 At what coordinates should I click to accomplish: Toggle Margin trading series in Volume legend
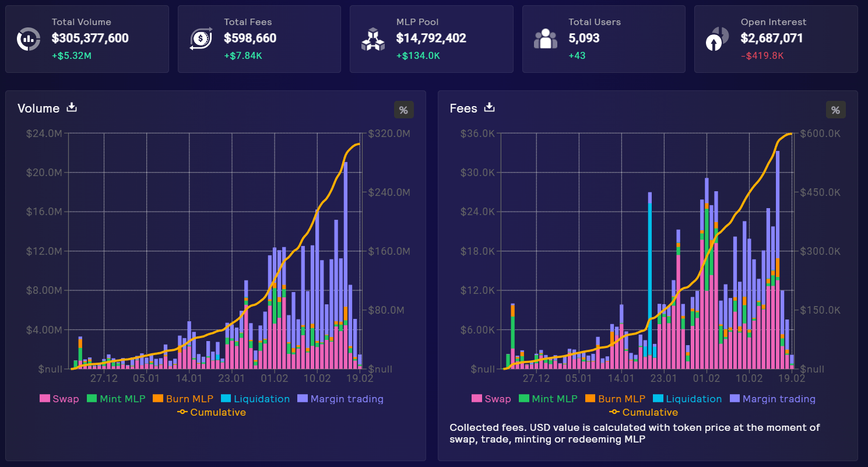click(340, 399)
